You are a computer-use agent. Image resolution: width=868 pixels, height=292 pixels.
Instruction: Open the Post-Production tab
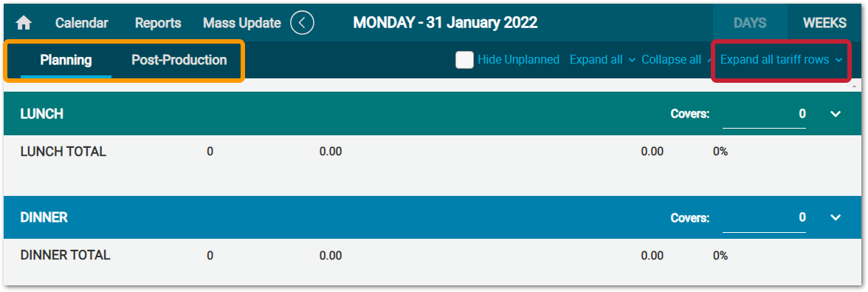click(x=179, y=60)
